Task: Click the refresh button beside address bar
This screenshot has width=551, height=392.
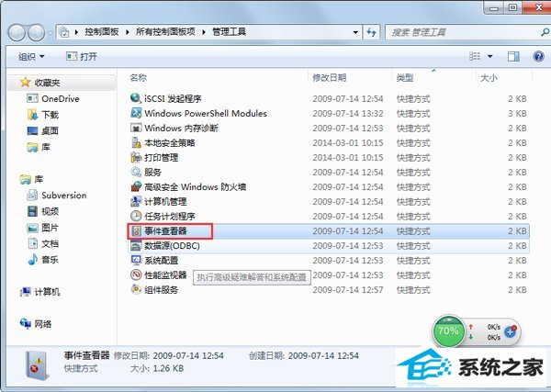Action: pyautogui.click(x=371, y=32)
